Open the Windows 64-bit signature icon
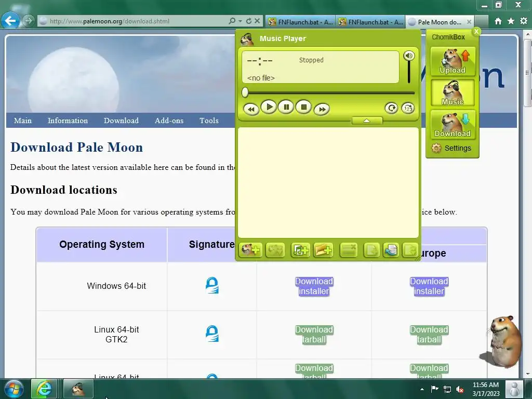532x399 pixels. pyautogui.click(x=212, y=285)
